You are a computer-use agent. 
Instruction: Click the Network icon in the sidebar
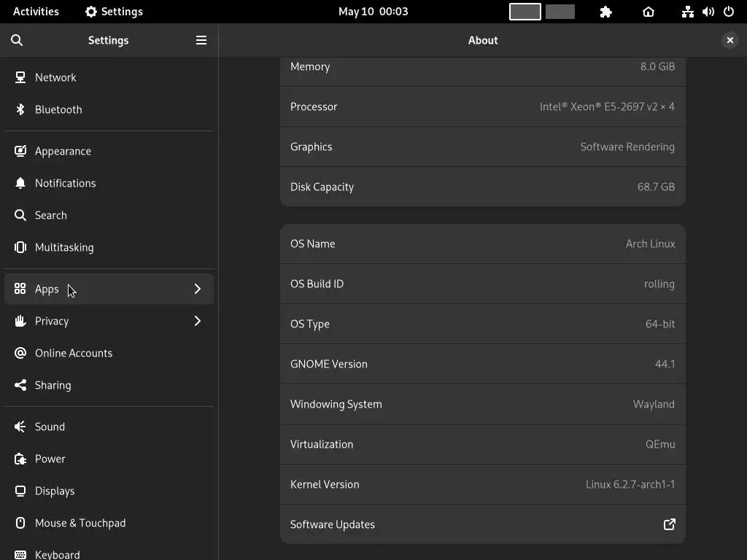[20, 77]
